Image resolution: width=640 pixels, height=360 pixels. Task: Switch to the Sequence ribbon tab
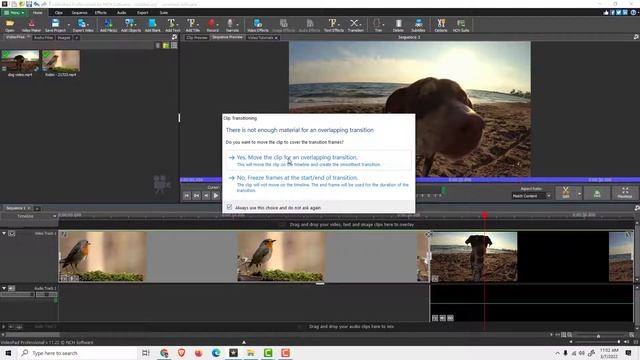[x=79, y=13]
